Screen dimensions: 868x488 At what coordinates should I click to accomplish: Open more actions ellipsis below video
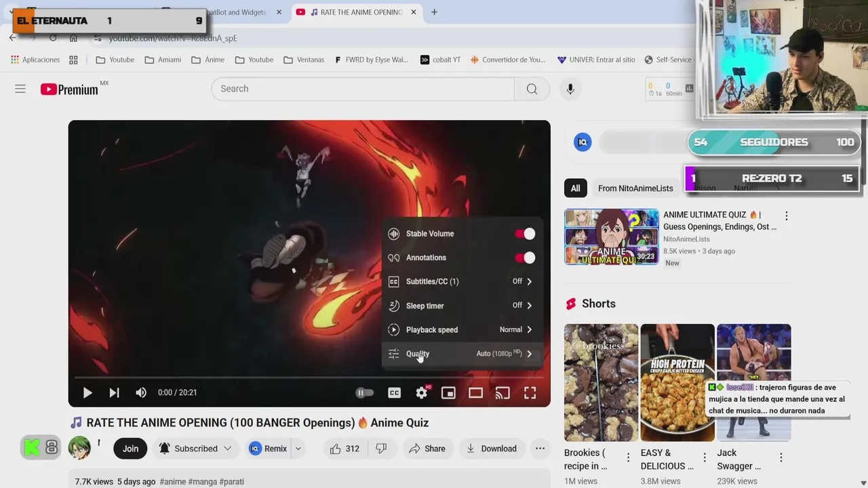click(540, 449)
